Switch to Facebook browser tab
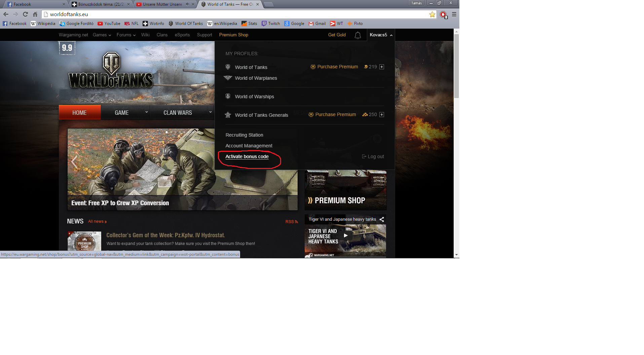The image size is (644, 355). 35,4
